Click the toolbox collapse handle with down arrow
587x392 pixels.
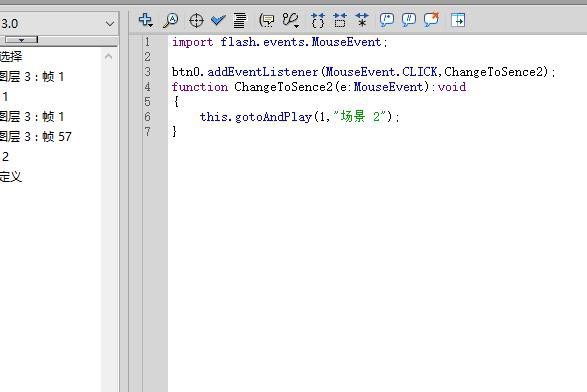coord(21,40)
